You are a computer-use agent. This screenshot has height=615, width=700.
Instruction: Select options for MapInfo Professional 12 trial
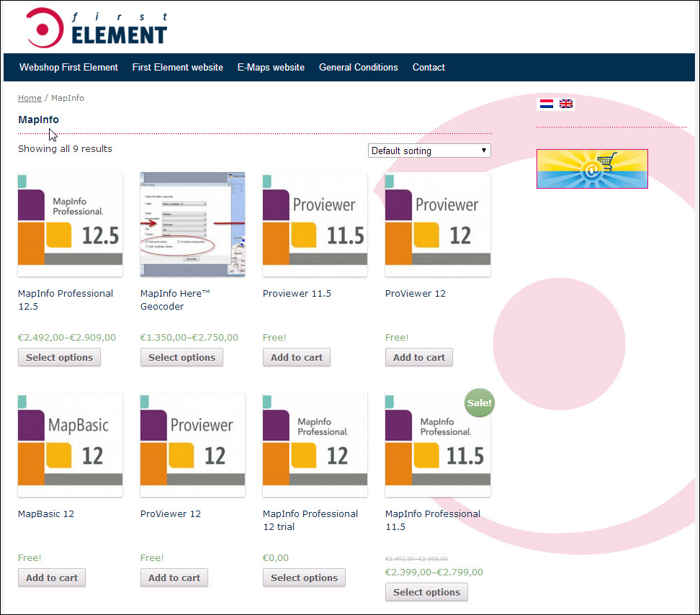(x=304, y=578)
